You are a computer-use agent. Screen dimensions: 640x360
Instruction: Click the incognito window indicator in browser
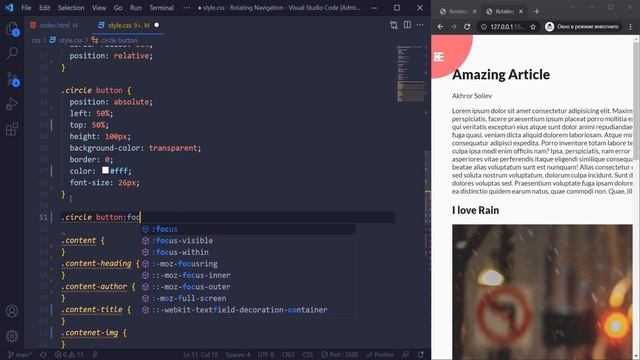point(583,27)
